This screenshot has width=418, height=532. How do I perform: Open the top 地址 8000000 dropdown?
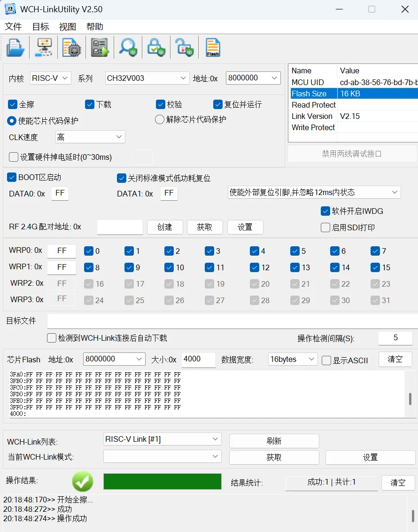pos(253,78)
